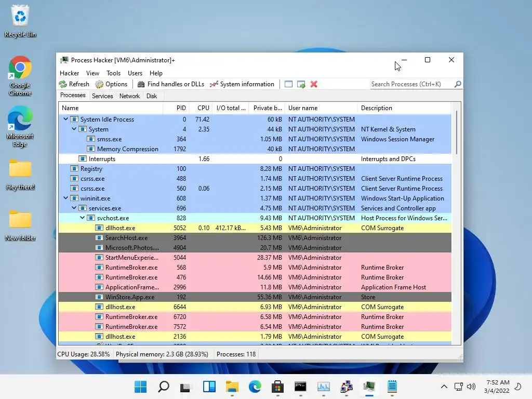
Task: Sort by the CPU column header
Action: 201,108
